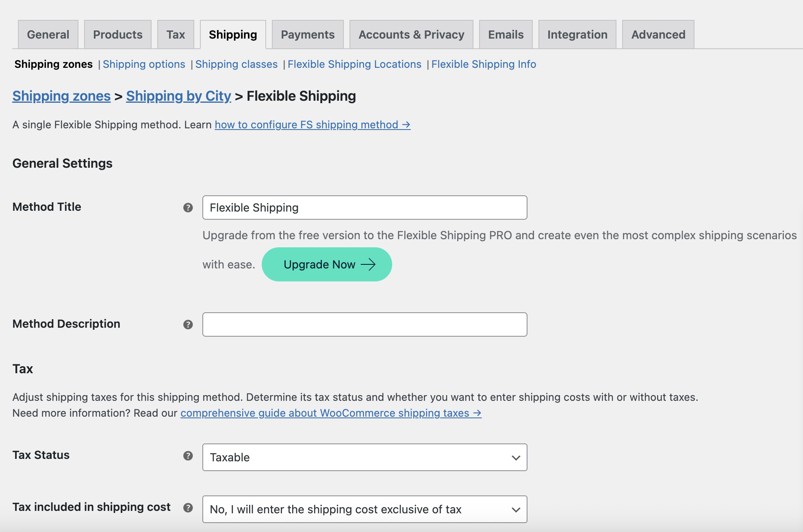This screenshot has width=803, height=532.
Task: Open the Shipping by City zone
Action: (178, 96)
